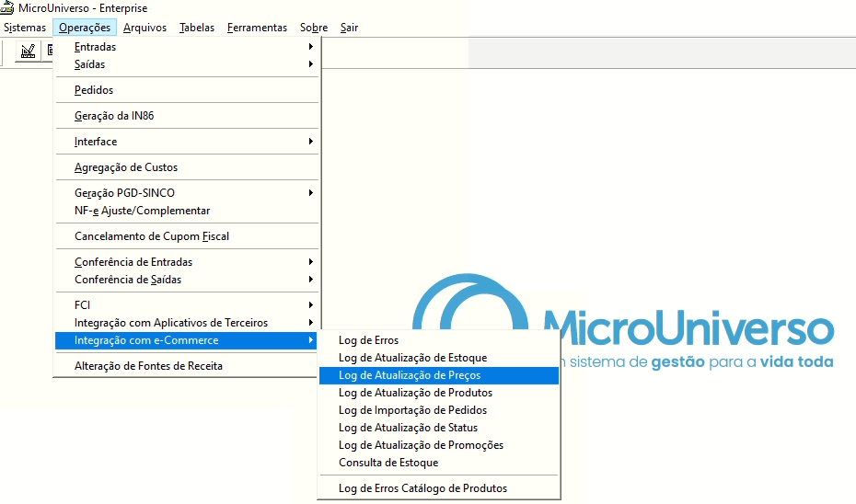Click Sair in the menu bar
Image resolution: width=856 pixels, height=504 pixels.
349,28
